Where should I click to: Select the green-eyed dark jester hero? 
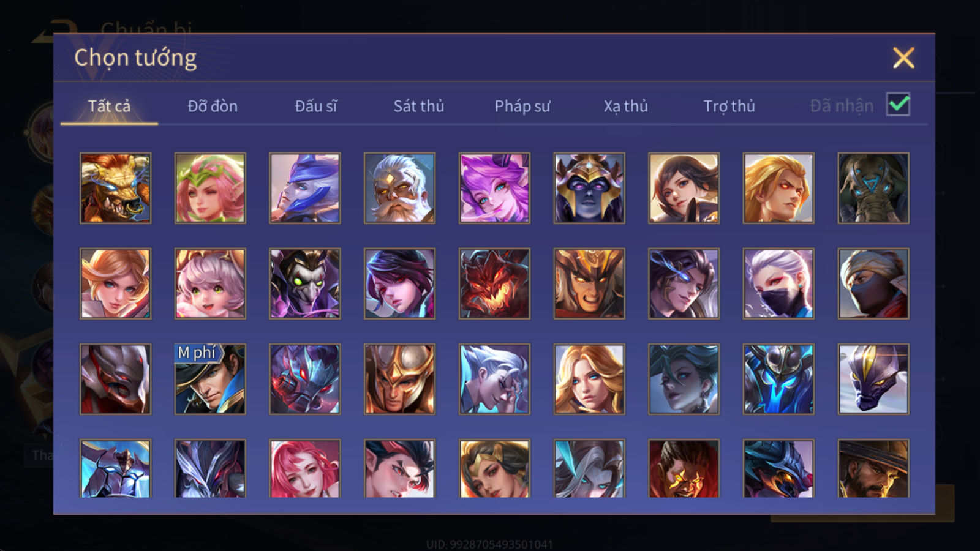click(305, 283)
